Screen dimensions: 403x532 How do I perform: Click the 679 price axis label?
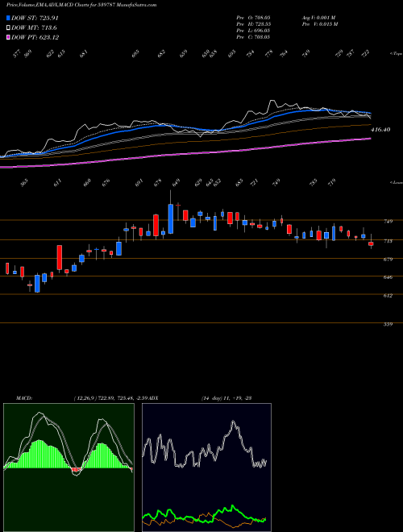pos(388,260)
